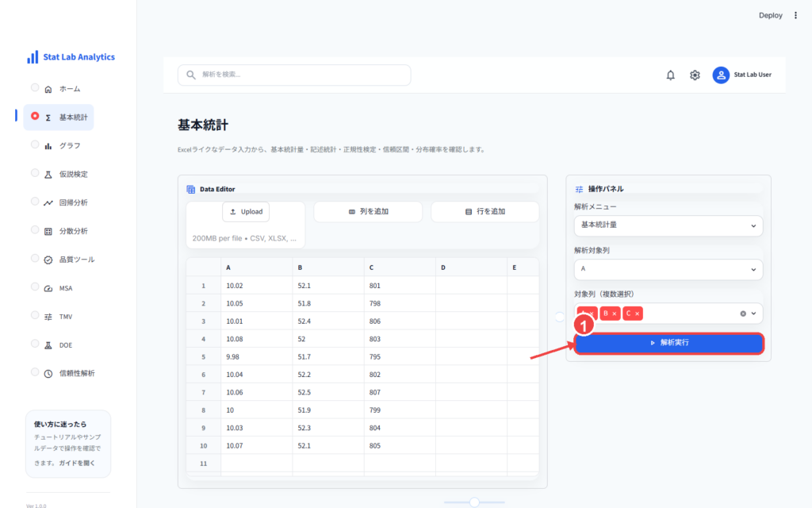Image resolution: width=812 pixels, height=508 pixels.
Task: Click cell with value 806
Action: click(x=400, y=321)
